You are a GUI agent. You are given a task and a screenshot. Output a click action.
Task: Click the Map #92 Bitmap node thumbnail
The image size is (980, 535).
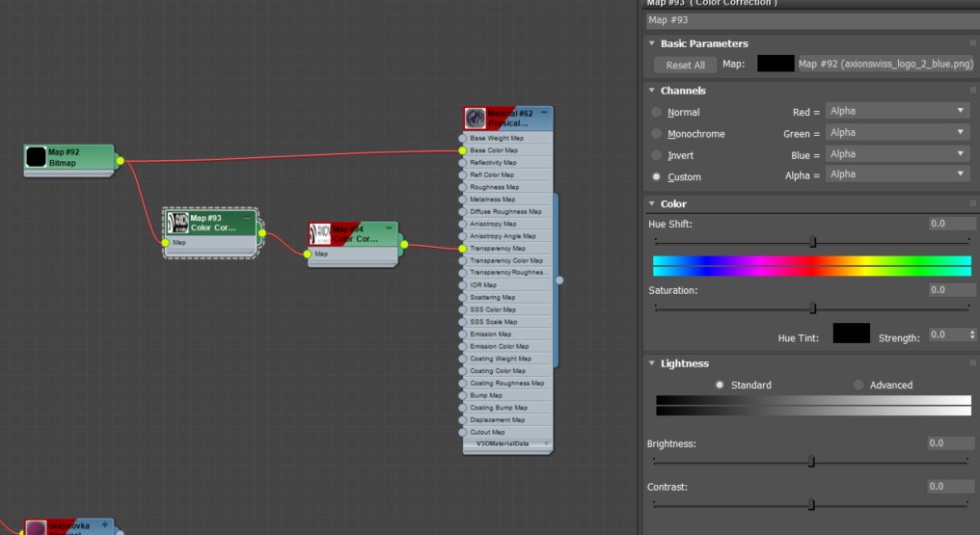pos(37,157)
